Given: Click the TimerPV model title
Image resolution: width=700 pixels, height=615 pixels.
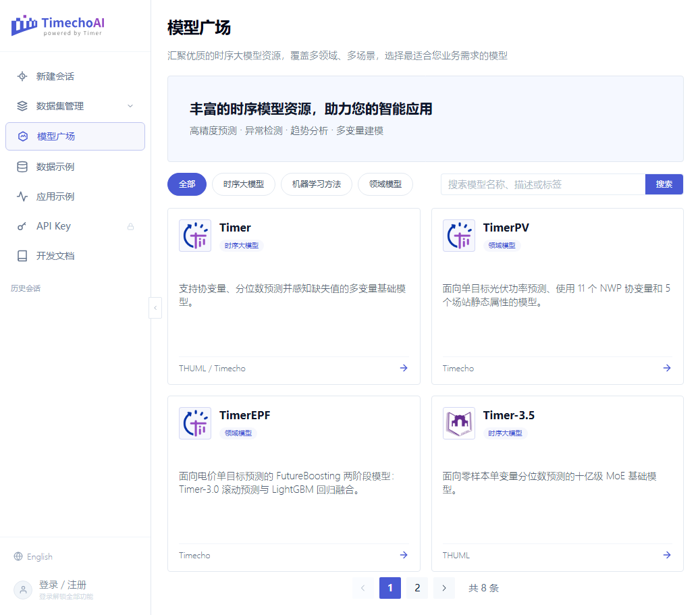Looking at the screenshot, I should pyautogui.click(x=506, y=228).
